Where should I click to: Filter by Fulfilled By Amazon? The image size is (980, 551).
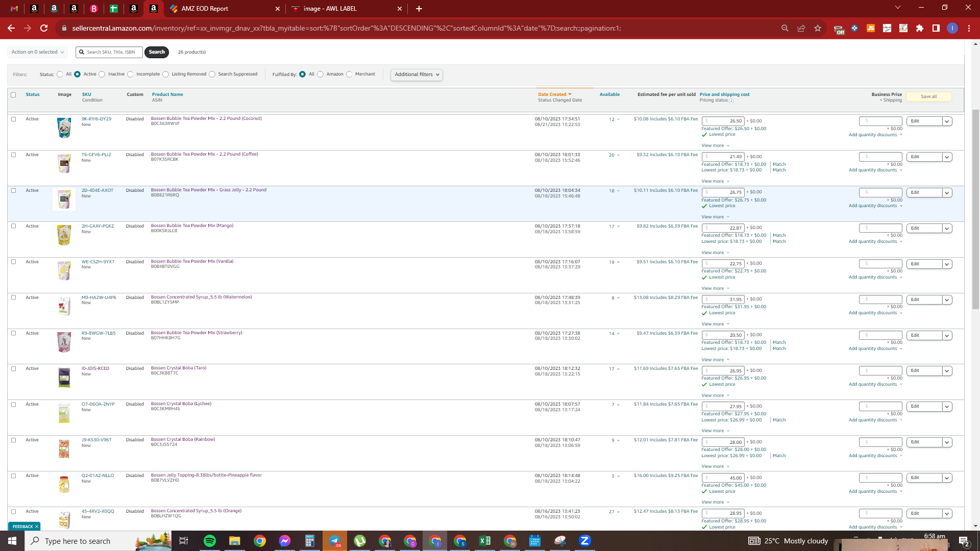pos(321,74)
